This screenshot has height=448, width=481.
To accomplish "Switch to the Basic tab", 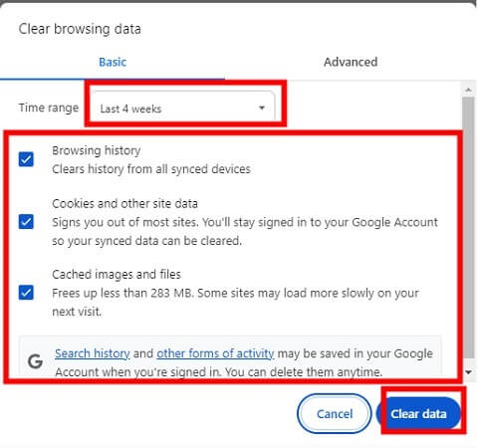I will (x=113, y=62).
